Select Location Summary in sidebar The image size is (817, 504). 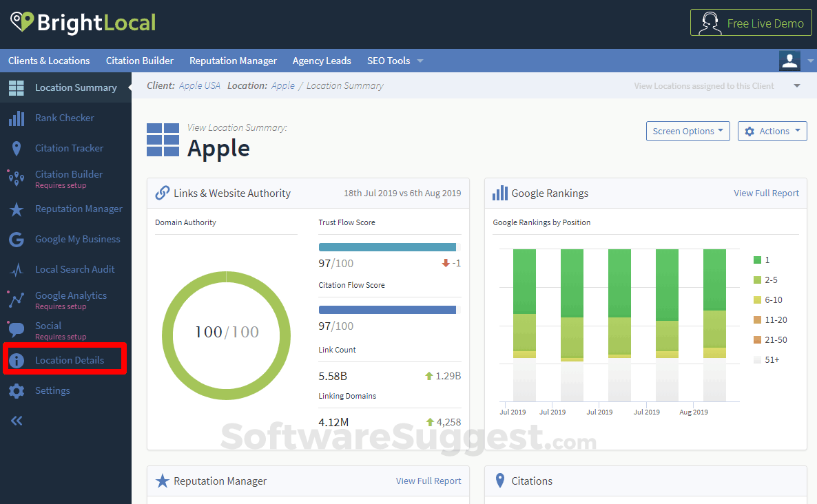click(76, 87)
